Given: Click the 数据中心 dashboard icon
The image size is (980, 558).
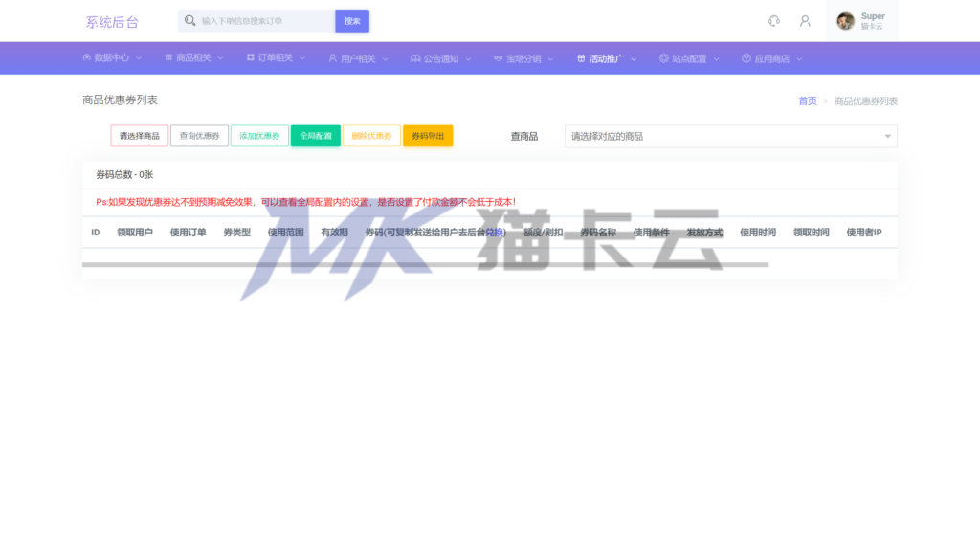Looking at the screenshot, I should pyautogui.click(x=87, y=57).
